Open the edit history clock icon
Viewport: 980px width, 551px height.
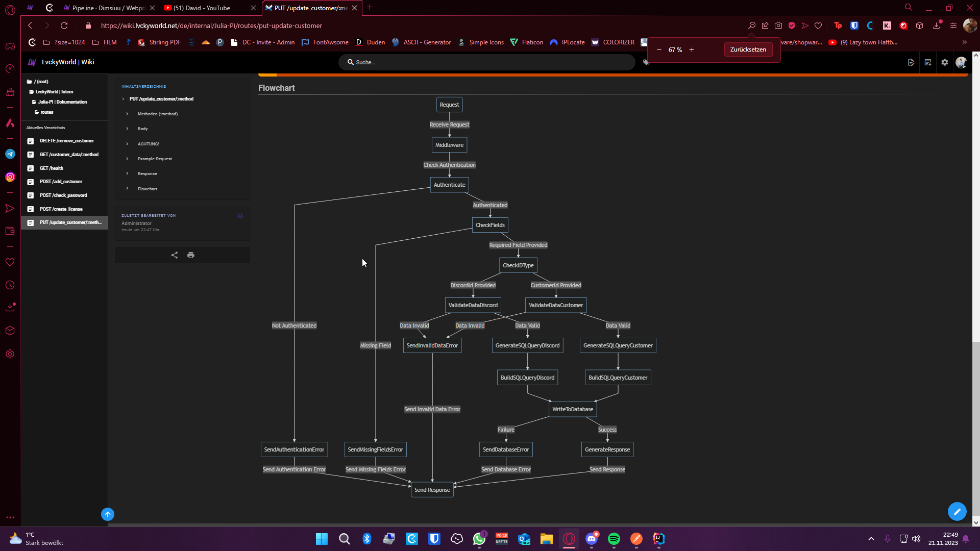(240, 216)
